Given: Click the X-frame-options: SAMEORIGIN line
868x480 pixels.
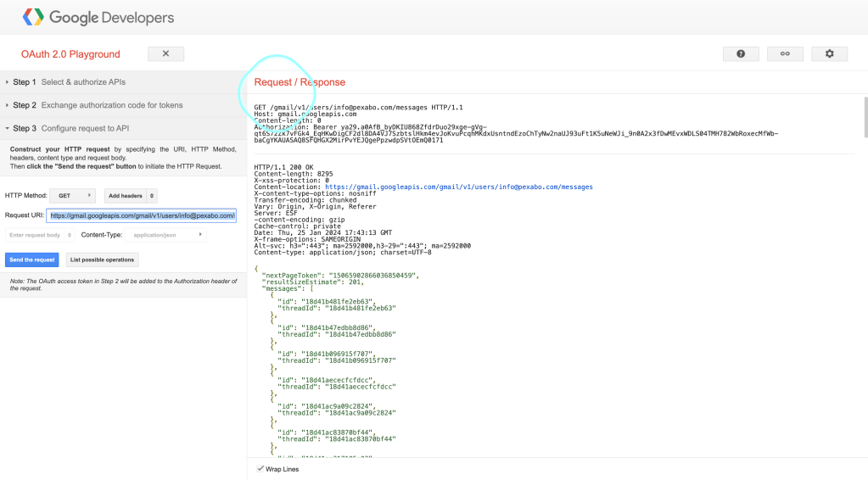Looking at the screenshot, I should (307, 239).
